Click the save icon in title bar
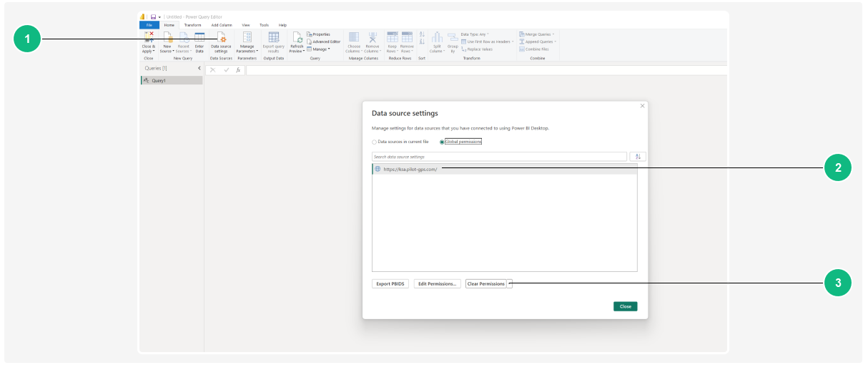The height and width of the screenshot is (365, 868). (153, 16)
